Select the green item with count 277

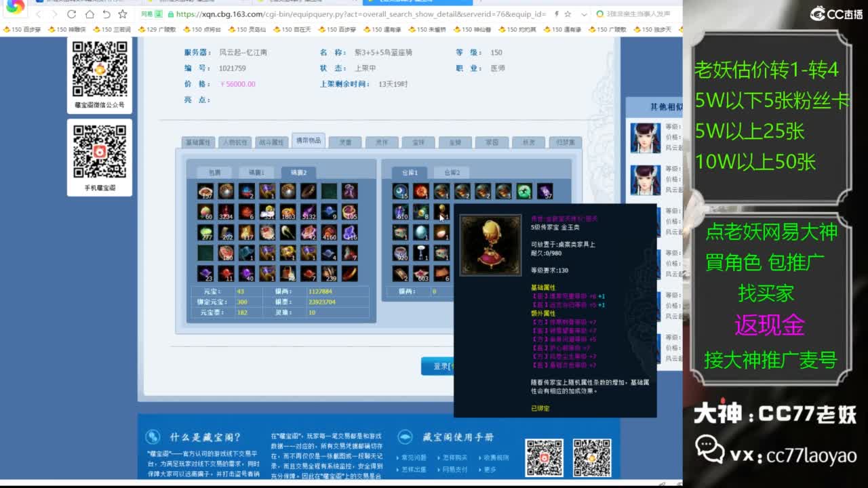pyautogui.click(x=205, y=232)
